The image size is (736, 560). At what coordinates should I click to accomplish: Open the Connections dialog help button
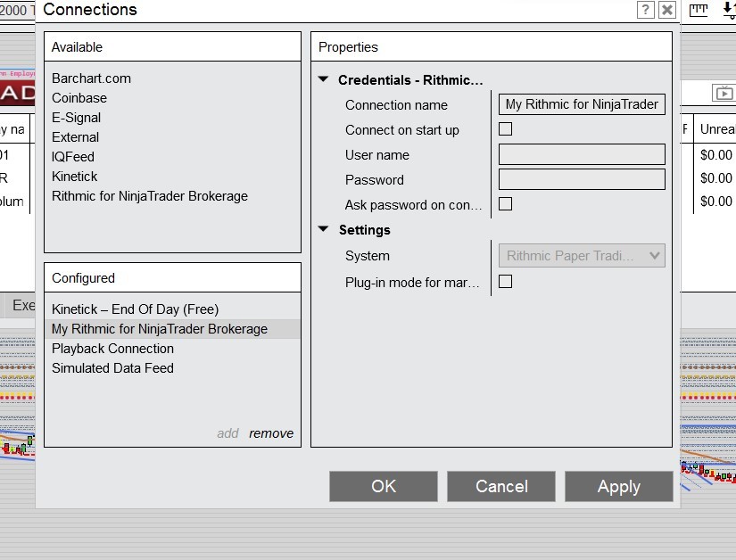point(645,10)
